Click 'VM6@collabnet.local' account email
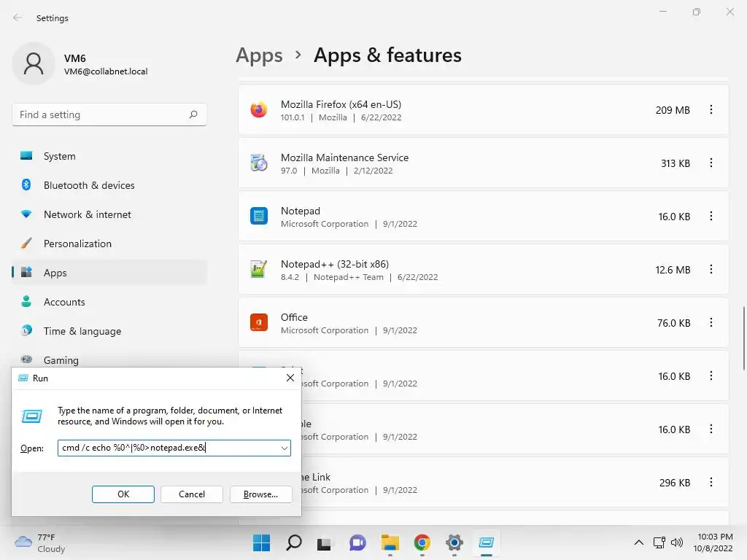This screenshot has width=747, height=560. 106,71
